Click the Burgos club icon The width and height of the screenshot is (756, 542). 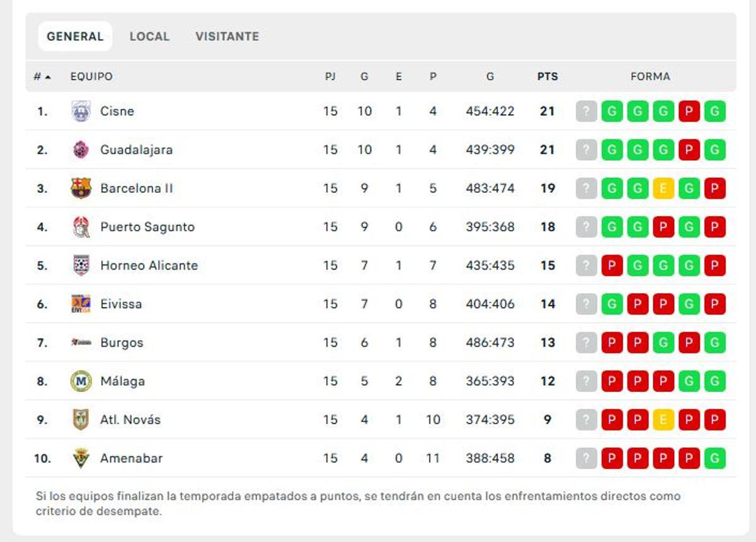[x=81, y=342]
